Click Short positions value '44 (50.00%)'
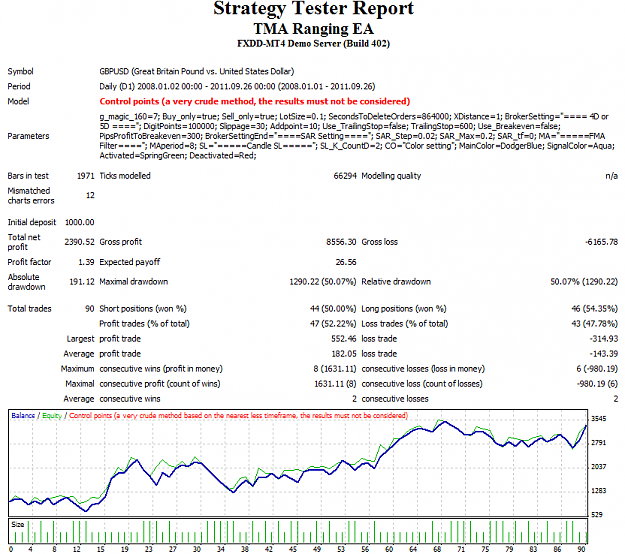This screenshot has width=625, height=554. (x=333, y=308)
